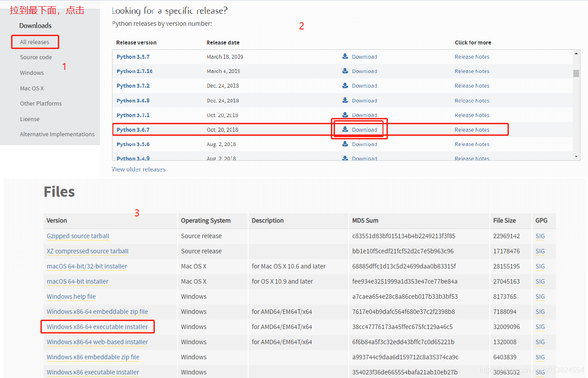Click release date Oct. 20, 2018 for 3.6.7
Image resolution: width=588 pixels, height=378 pixels.
(222, 130)
